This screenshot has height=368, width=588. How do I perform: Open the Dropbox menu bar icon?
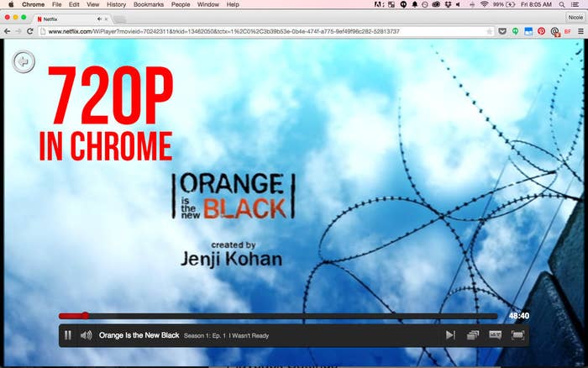point(448,4)
